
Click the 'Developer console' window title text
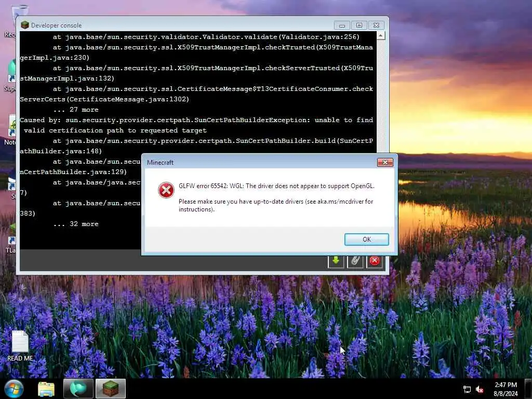pyautogui.click(x=56, y=25)
